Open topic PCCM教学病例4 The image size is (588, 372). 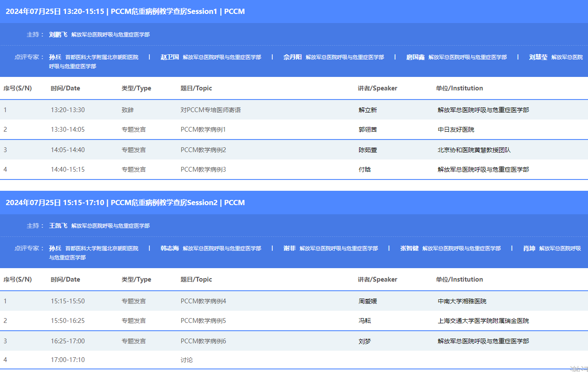(x=203, y=301)
